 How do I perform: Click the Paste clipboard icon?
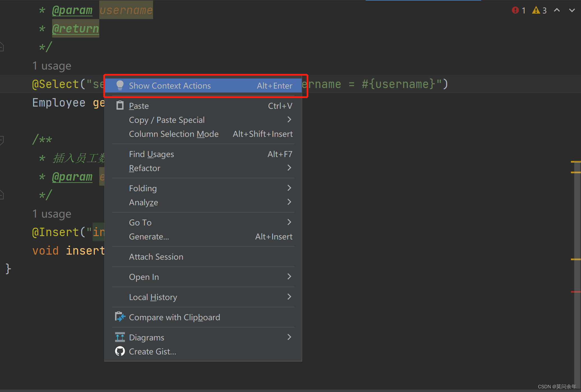tap(120, 106)
